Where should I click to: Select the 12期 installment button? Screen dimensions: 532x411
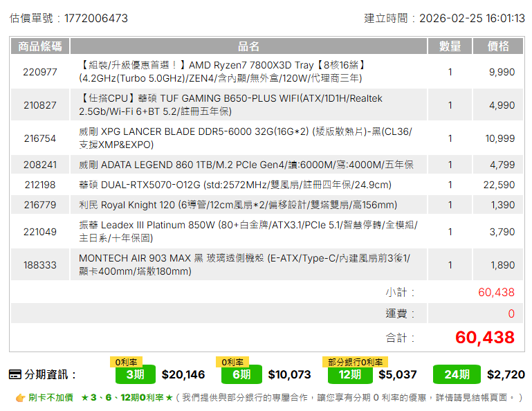350,374
